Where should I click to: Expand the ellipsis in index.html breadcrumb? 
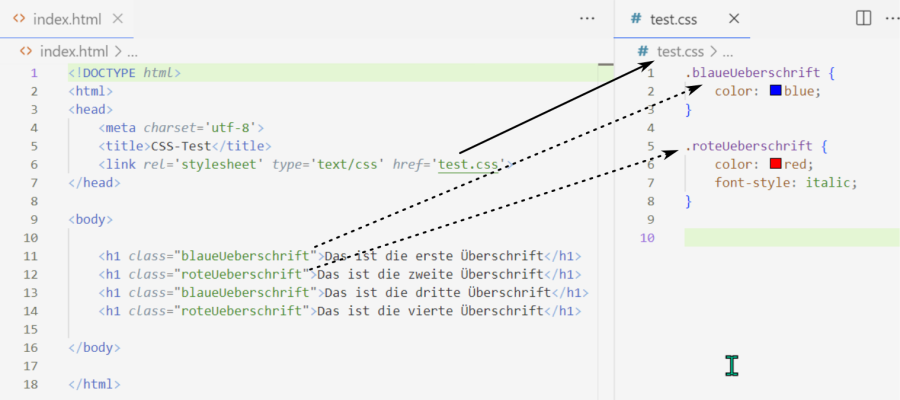click(132, 51)
